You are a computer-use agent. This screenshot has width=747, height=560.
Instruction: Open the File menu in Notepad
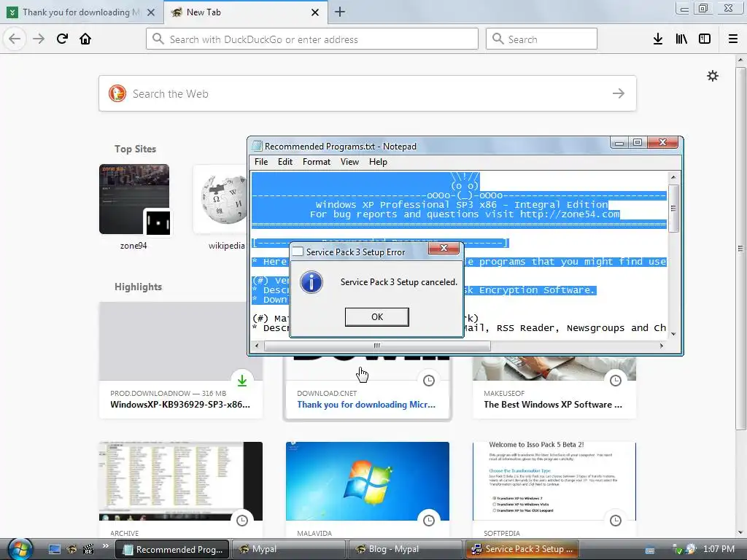coord(261,162)
